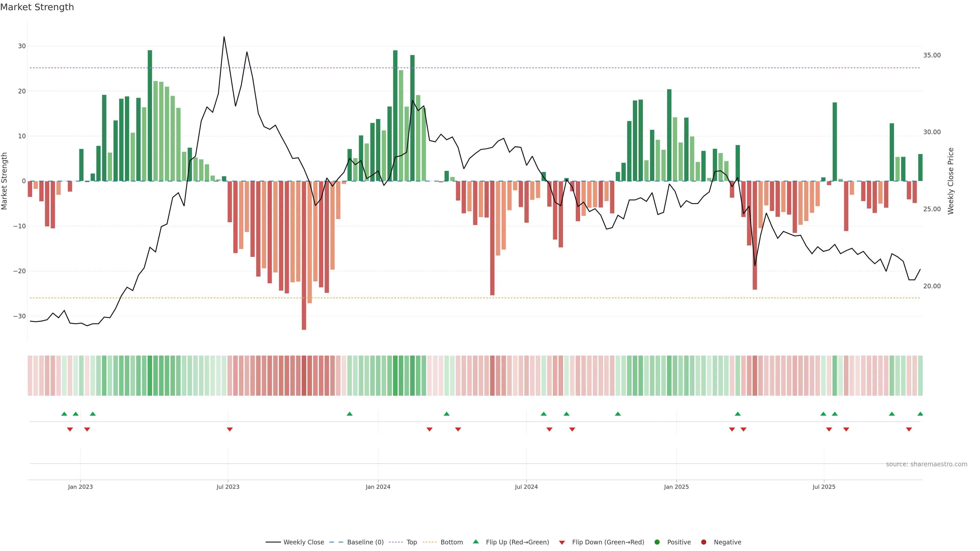This screenshot has width=980, height=551.
Task: Click the Market Strength chart title
Action: (x=37, y=7)
